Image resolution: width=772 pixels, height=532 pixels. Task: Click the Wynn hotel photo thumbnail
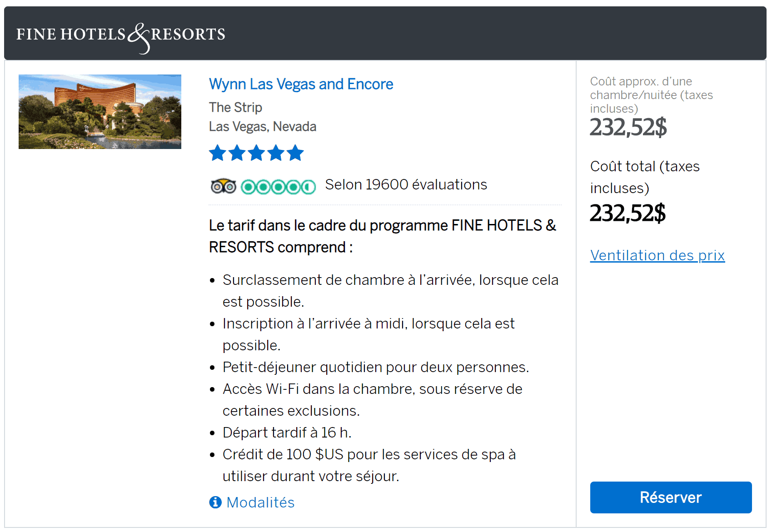pos(100,111)
